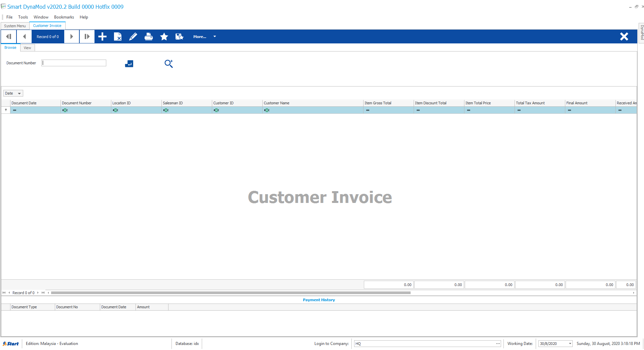
Task: Open the Bookmarks menu
Action: (x=64, y=17)
